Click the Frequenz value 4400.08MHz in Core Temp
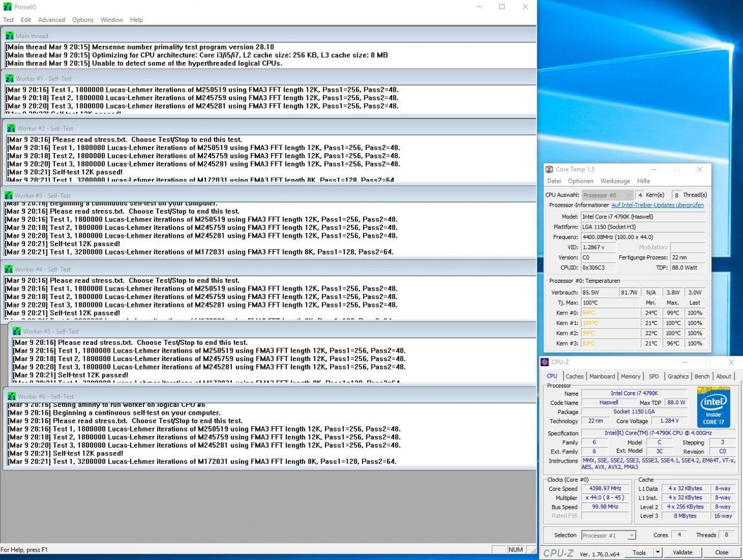743x560 pixels. (643, 237)
